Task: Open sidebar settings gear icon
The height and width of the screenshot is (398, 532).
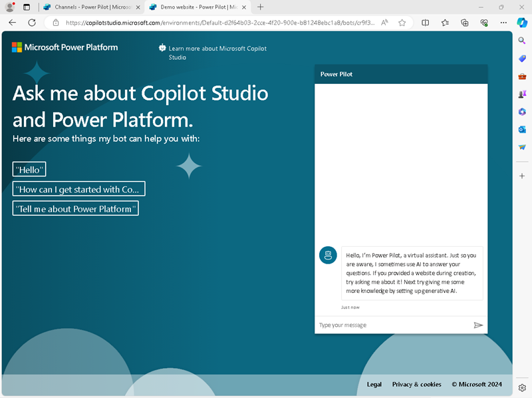Action: click(x=522, y=387)
